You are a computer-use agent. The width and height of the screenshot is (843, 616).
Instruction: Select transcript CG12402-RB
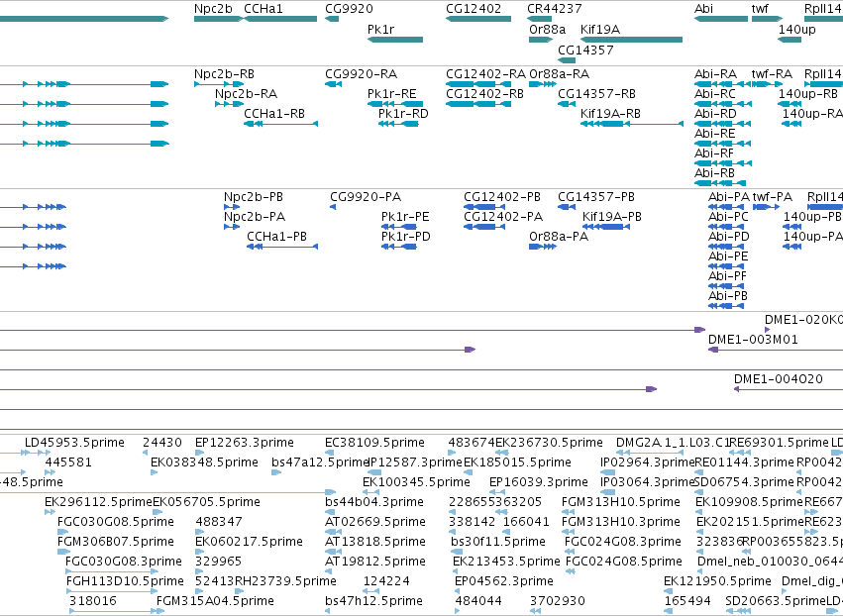pyautogui.click(x=485, y=94)
